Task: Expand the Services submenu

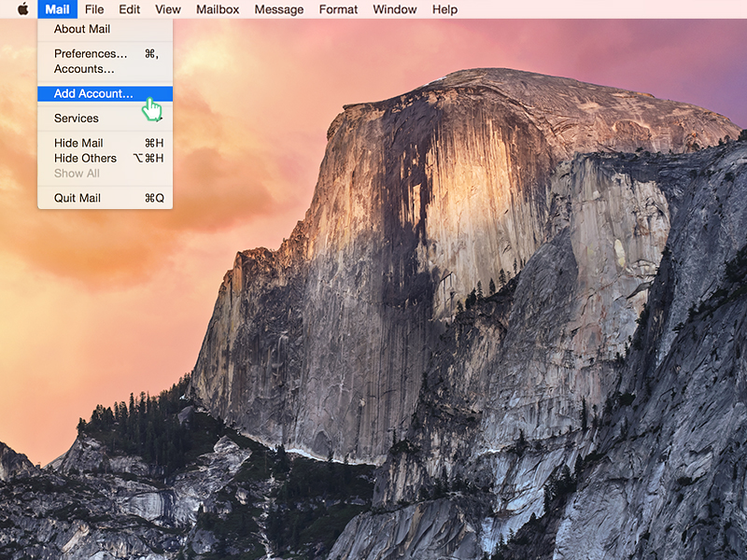Action: coord(106,119)
